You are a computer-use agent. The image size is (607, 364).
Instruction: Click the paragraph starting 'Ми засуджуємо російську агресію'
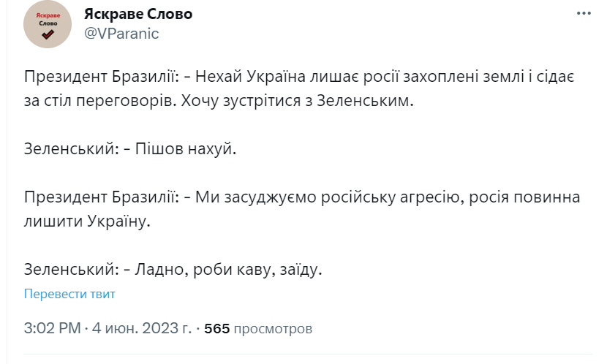(x=302, y=209)
